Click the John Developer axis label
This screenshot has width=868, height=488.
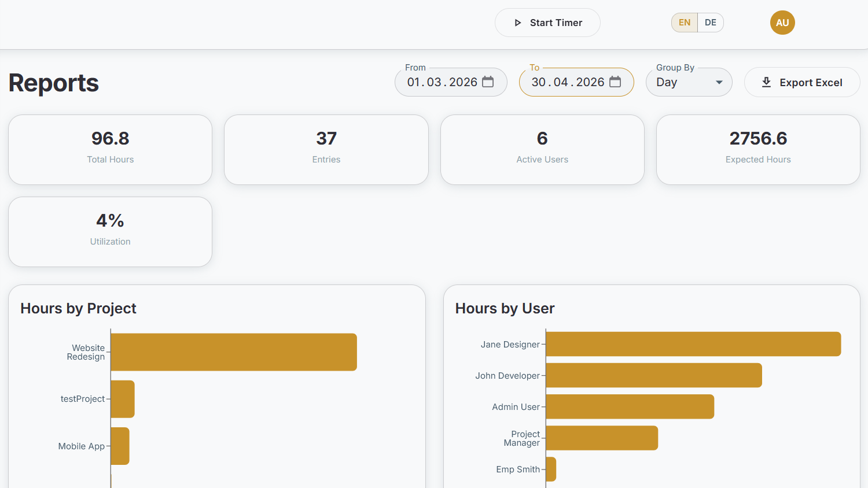[507, 376]
